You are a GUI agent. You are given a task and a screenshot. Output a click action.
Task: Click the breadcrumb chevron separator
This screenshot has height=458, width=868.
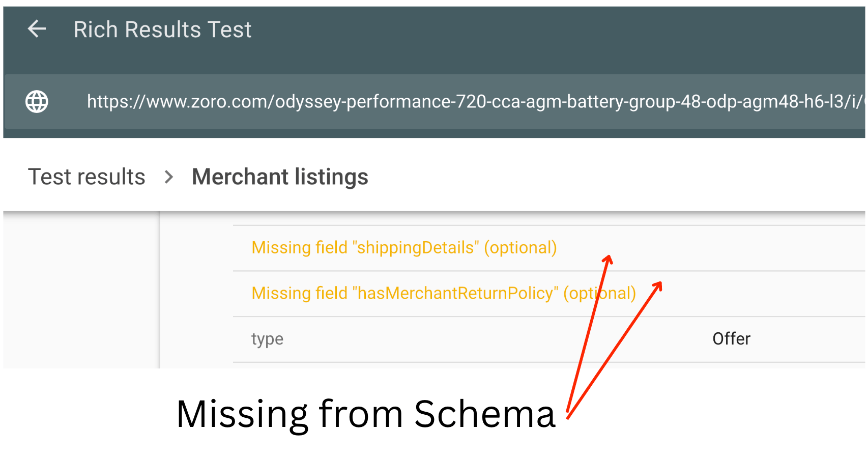pyautogui.click(x=169, y=177)
